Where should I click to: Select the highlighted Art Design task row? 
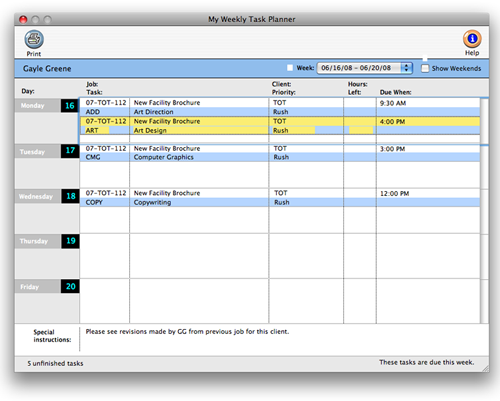pos(280,126)
